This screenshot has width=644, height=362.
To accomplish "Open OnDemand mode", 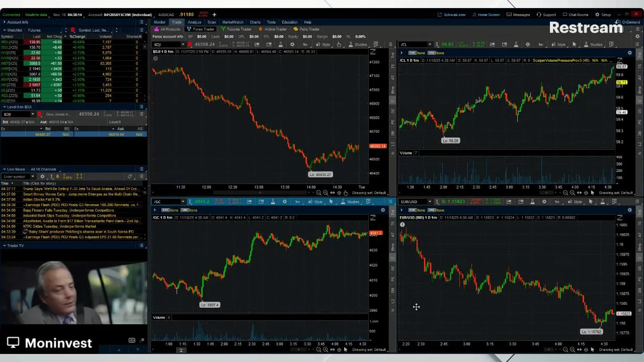I will 628,22.
